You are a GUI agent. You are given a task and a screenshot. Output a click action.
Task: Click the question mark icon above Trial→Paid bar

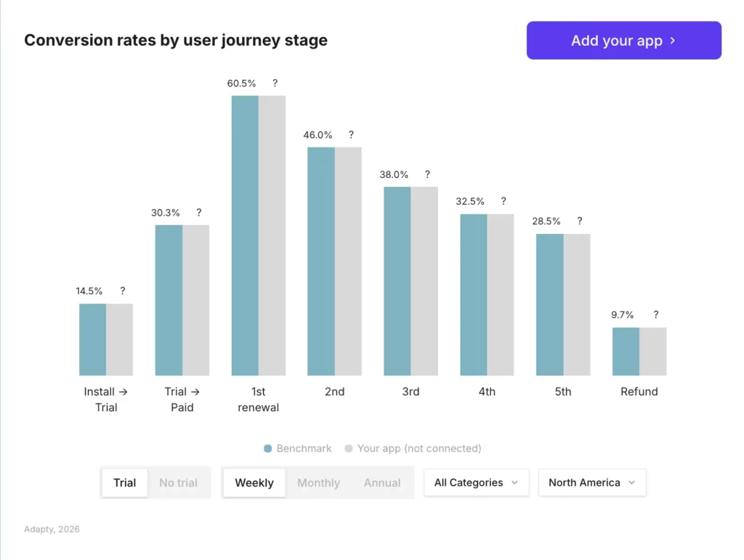(199, 213)
